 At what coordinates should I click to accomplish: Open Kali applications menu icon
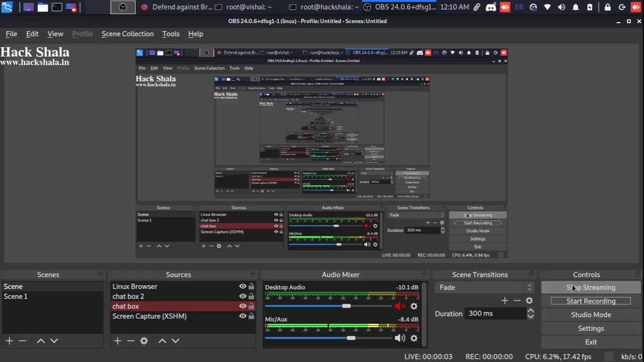(7, 7)
